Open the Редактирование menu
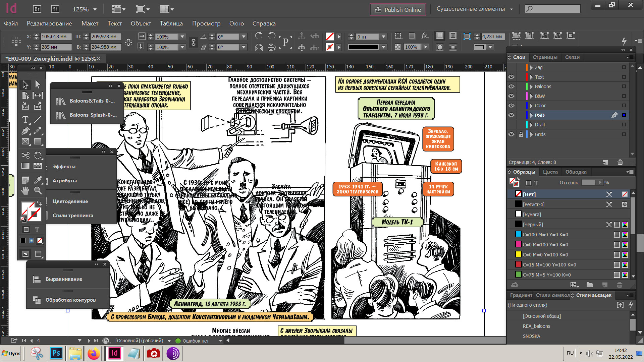The height and width of the screenshot is (362, 644). coord(49,23)
